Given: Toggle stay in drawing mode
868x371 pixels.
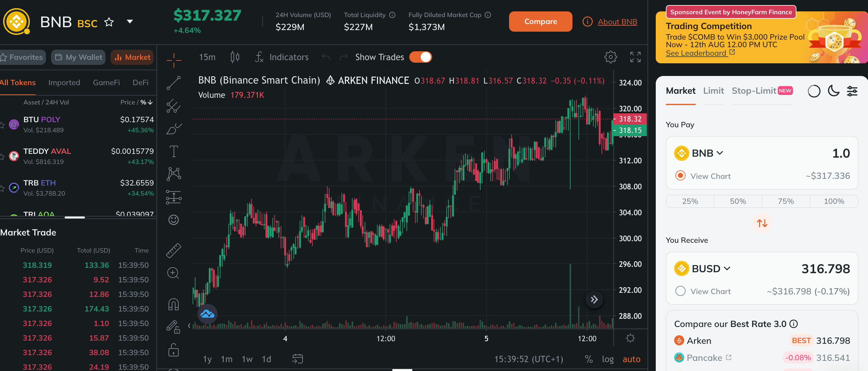Looking at the screenshot, I should (x=174, y=327).
